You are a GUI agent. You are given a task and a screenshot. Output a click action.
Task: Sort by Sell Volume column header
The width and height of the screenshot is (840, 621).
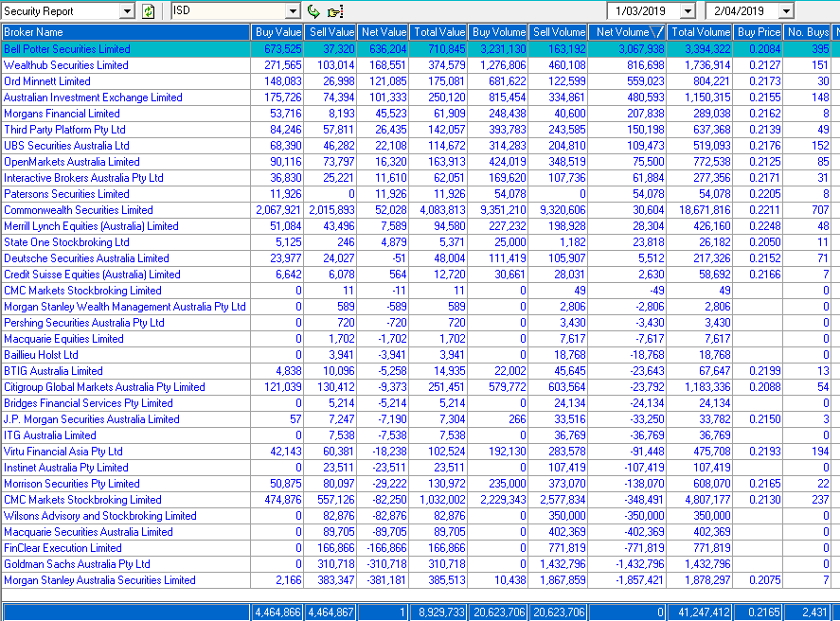pyautogui.click(x=558, y=32)
